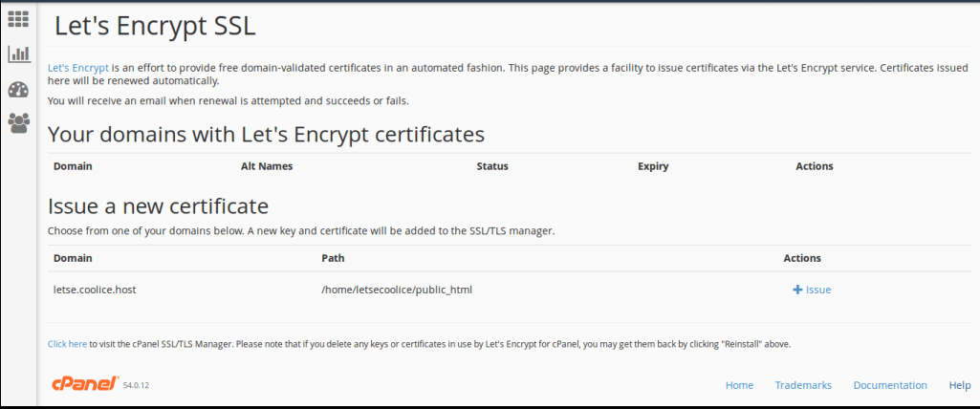Open the cPanel home grid icon
This screenshot has height=409, width=980.
18,19
